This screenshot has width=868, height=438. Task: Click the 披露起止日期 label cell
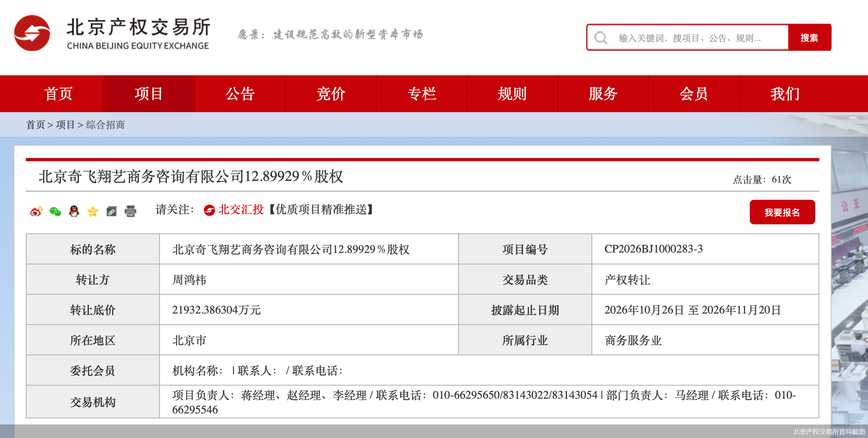[x=525, y=310]
